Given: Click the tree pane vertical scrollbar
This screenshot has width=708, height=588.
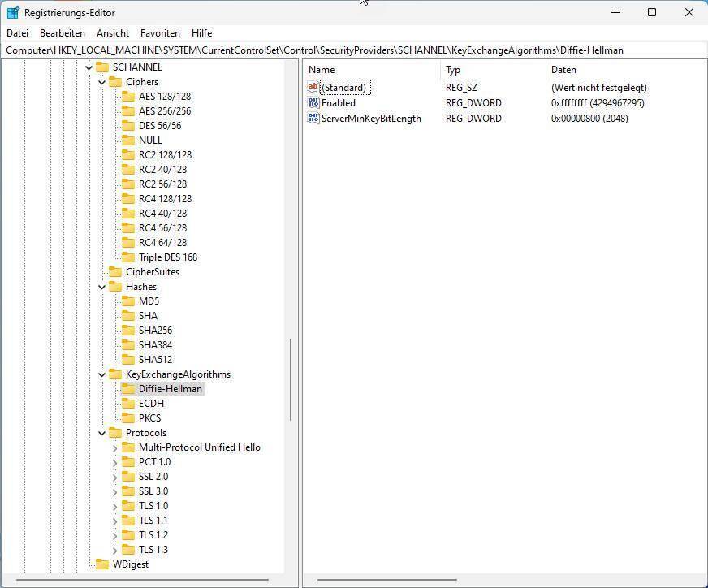Looking at the screenshot, I should (x=290, y=378).
